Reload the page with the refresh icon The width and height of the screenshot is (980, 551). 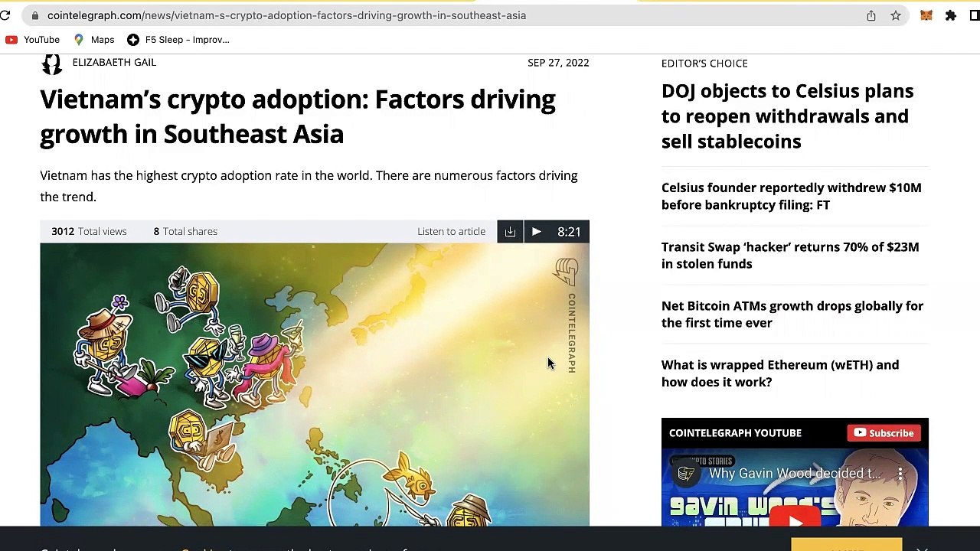click(x=5, y=15)
